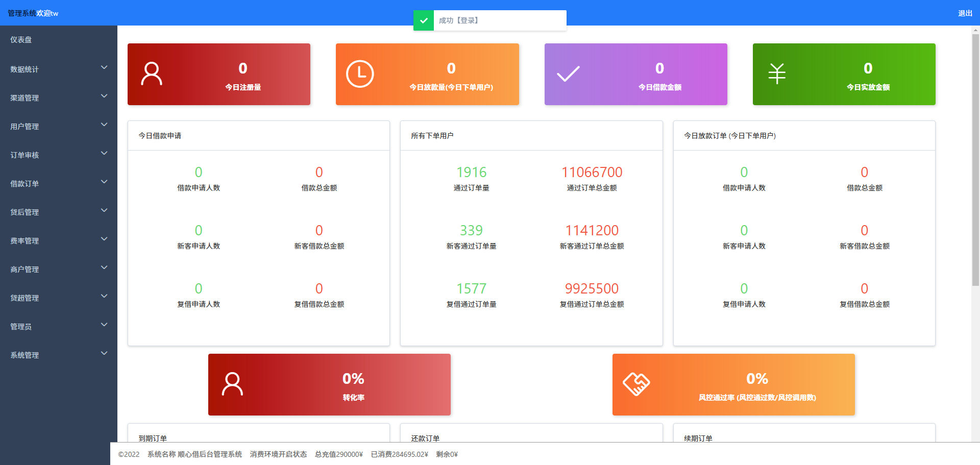
Task: Open the 仪表盘 dashboard menu item
Action: tap(59, 40)
